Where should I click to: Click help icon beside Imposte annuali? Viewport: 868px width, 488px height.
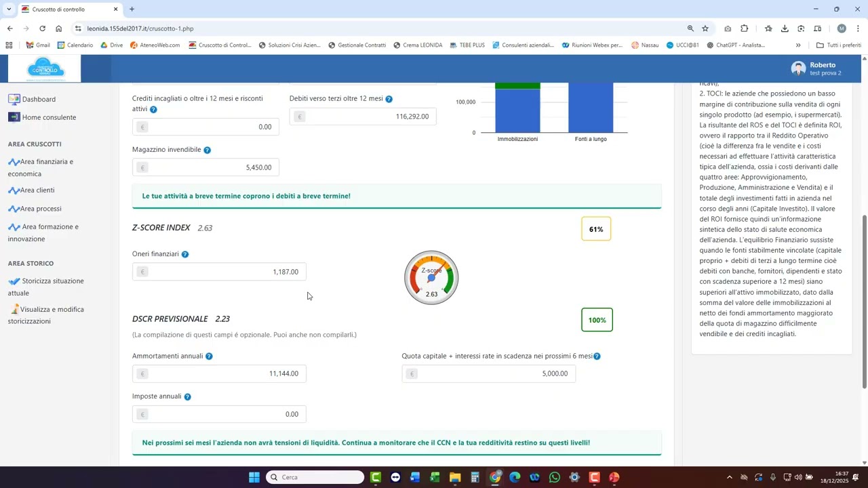click(x=188, y=397)
